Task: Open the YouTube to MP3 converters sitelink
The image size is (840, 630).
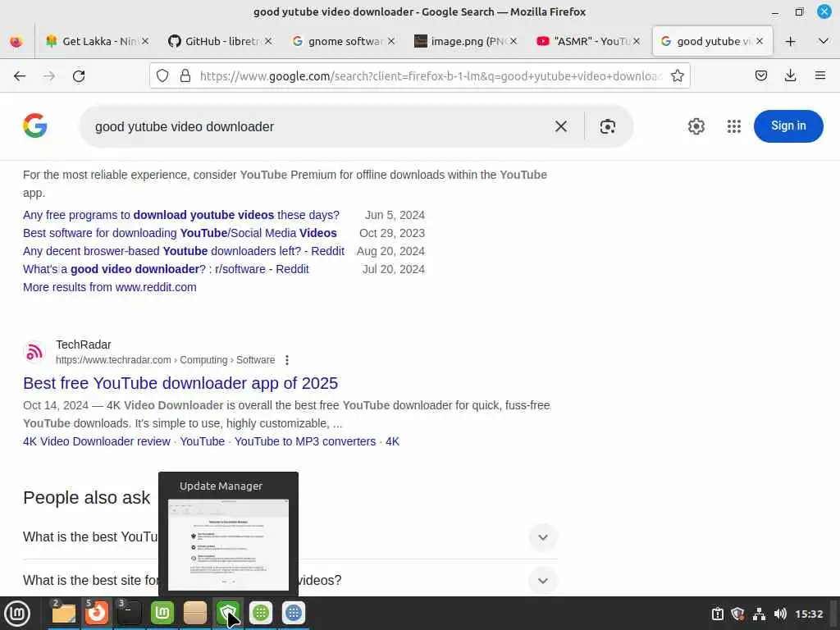Action: pos(305,441)
